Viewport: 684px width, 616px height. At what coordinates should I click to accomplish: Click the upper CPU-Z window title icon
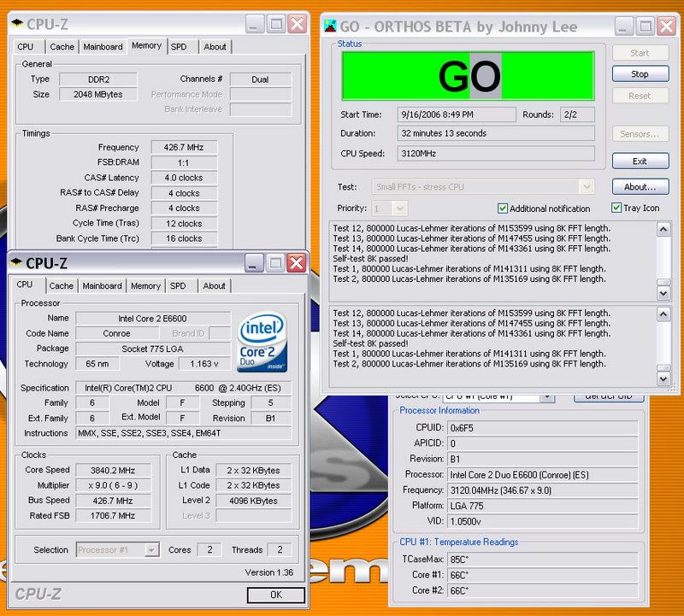17,23
